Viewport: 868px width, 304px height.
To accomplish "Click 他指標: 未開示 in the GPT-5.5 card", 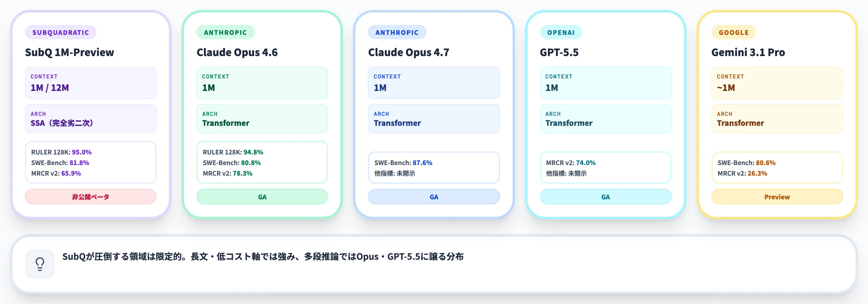I will pyautogui.click(x=567, y=173).
